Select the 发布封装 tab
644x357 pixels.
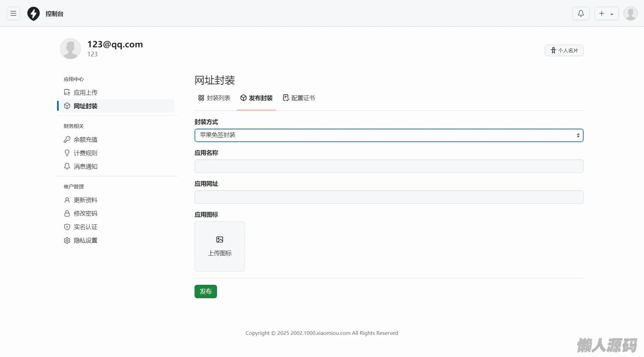[x=257, y=98]
